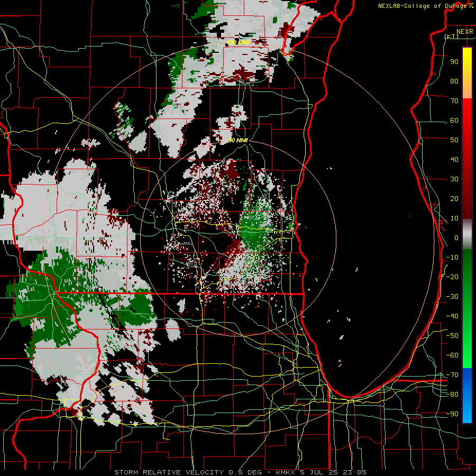Click the 40 value on the velocity scale

point(454,159)
